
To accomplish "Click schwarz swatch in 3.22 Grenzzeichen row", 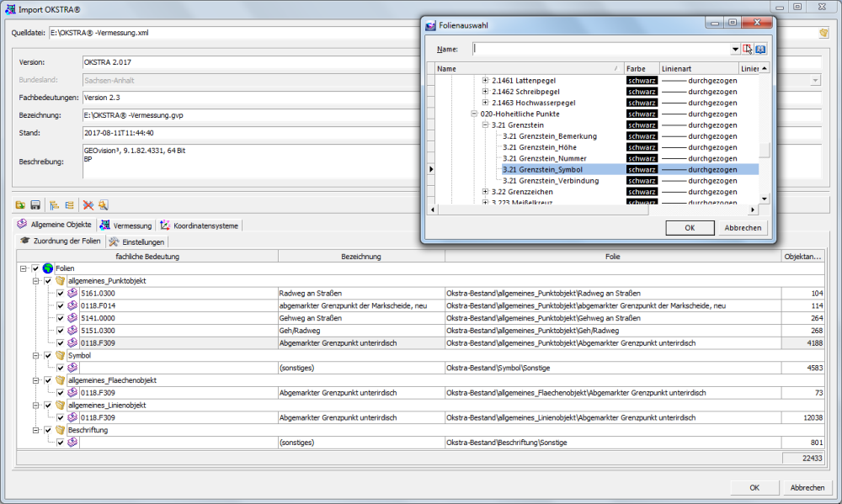I will [x=642, y=192].
